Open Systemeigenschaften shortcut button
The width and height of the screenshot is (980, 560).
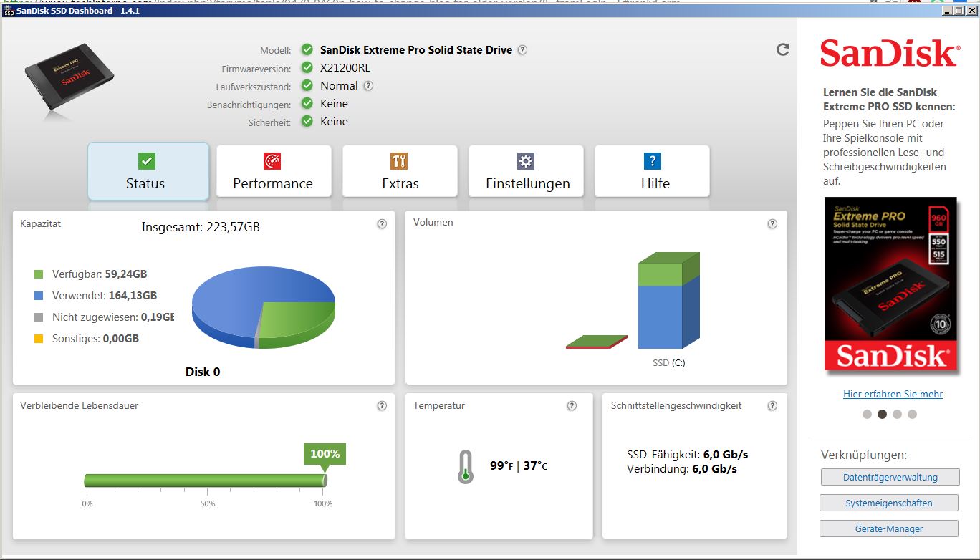pyautogui.click(x=889, y=503)
